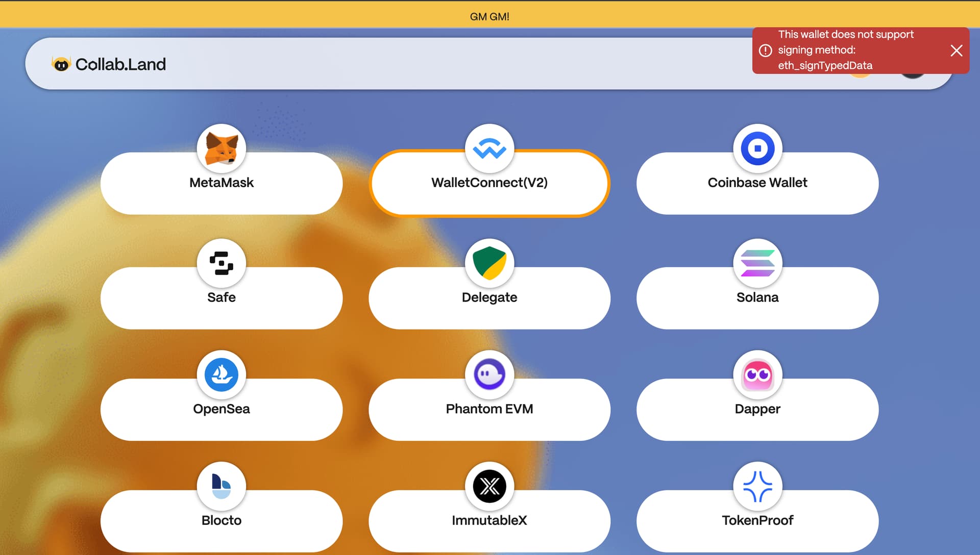Choose the TokenProof wallet button
The width and height of the screenshot is (980, 555).
tap(757, 521)
